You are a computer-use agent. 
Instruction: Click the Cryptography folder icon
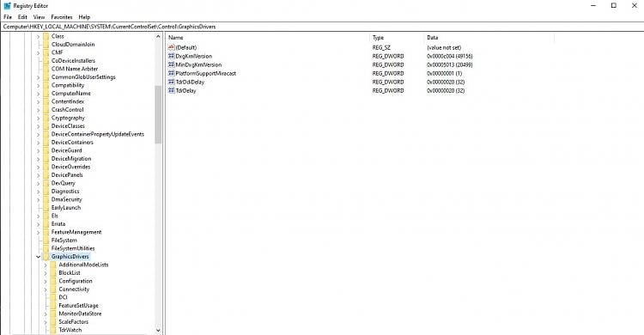point(46,118)
